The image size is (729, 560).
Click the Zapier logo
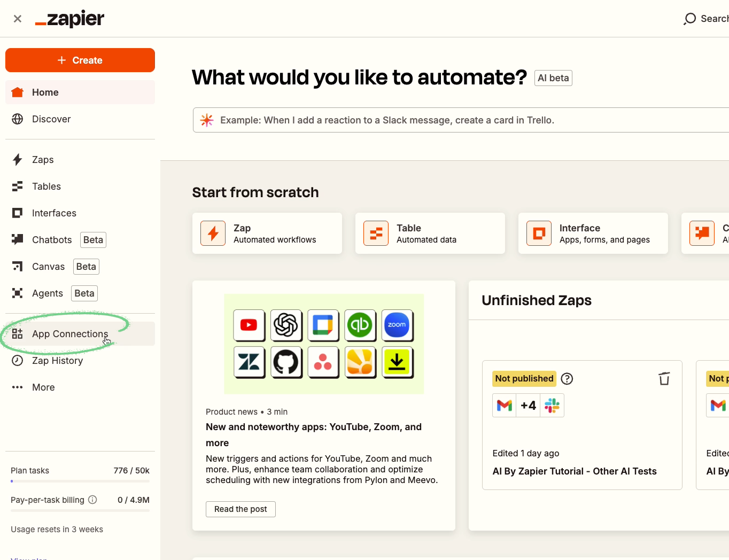coord(69,19)
